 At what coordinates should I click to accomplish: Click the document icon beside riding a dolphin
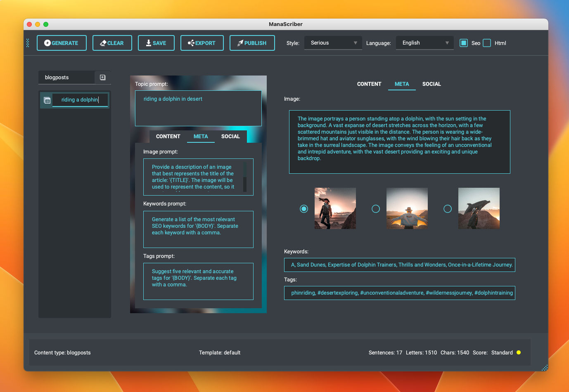click(47, 100)
